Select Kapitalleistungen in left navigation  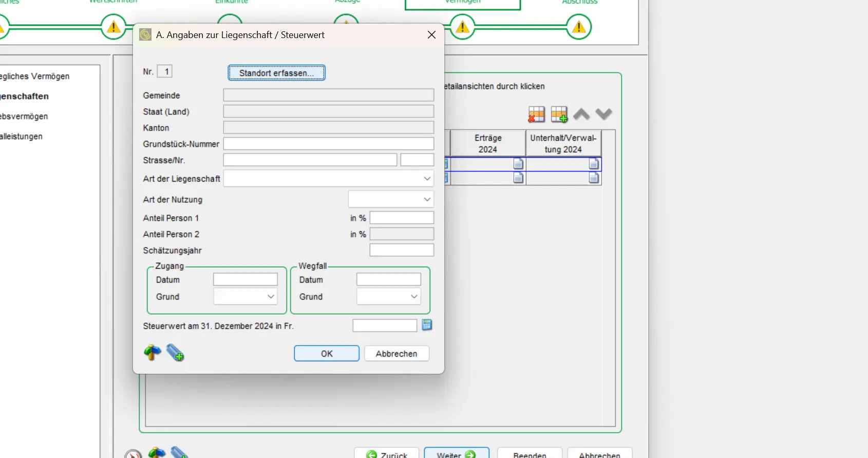(22, 136)
